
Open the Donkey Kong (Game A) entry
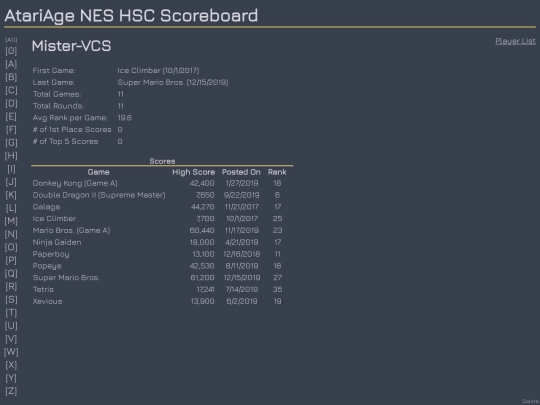pos(75,183)
